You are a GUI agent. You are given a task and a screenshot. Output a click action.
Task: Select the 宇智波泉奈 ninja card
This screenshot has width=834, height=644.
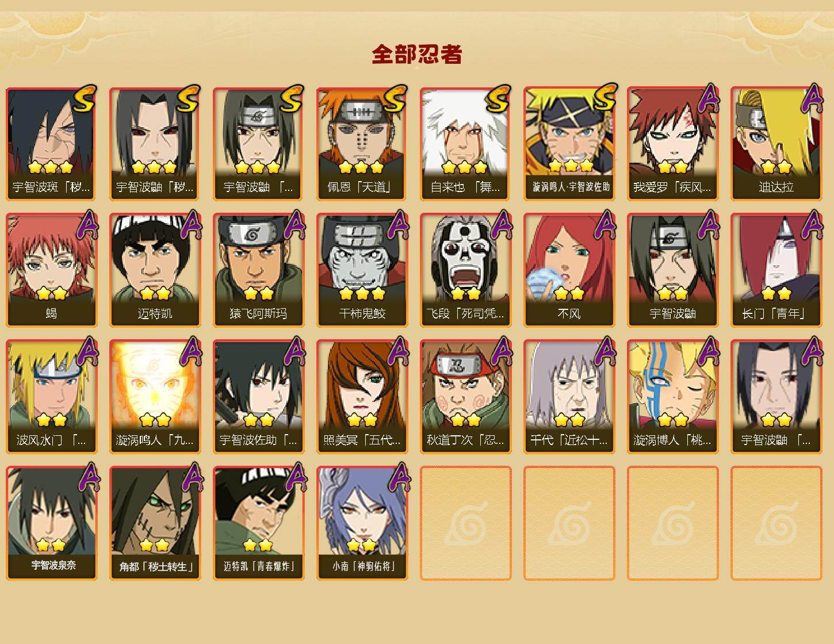(51, 523)
